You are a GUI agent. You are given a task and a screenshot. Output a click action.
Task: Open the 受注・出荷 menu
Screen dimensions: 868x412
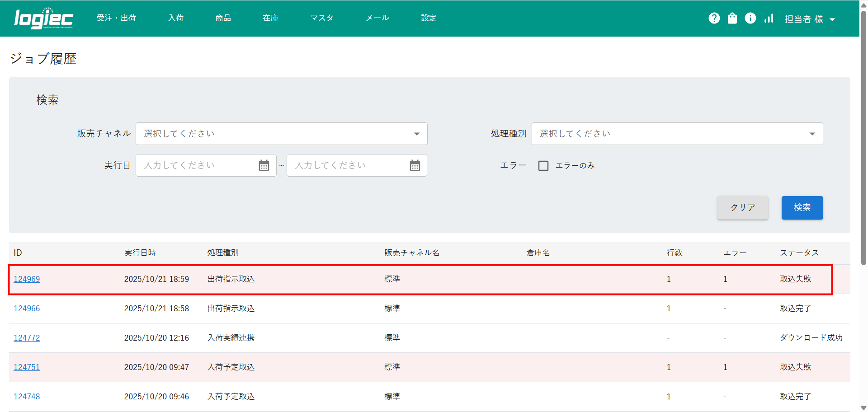coord(116,18)
